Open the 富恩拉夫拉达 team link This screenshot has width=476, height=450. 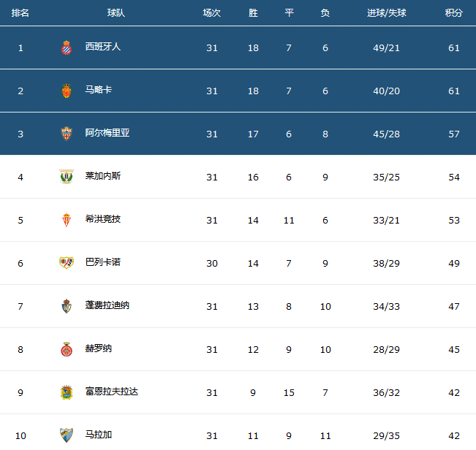point(111,392)
